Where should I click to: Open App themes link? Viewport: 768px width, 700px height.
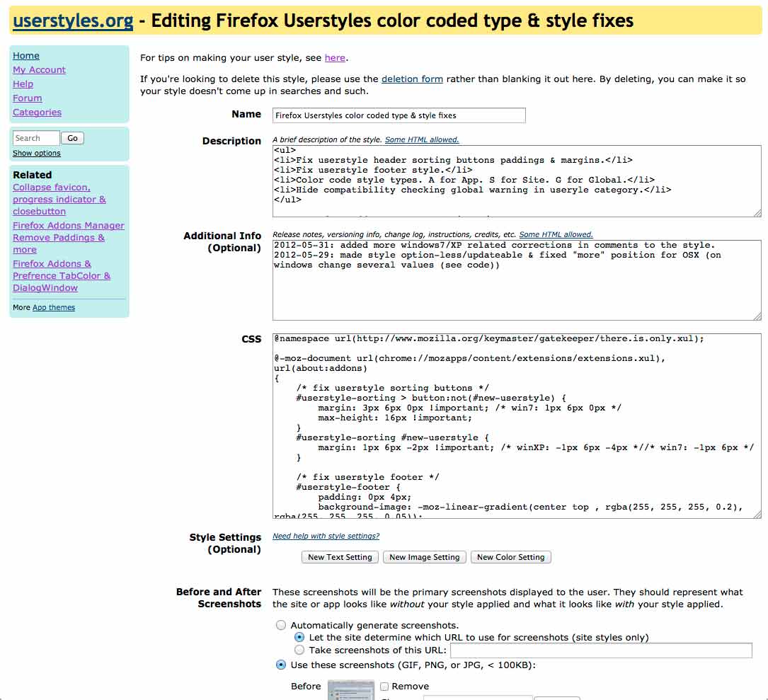tap(54, 308)
